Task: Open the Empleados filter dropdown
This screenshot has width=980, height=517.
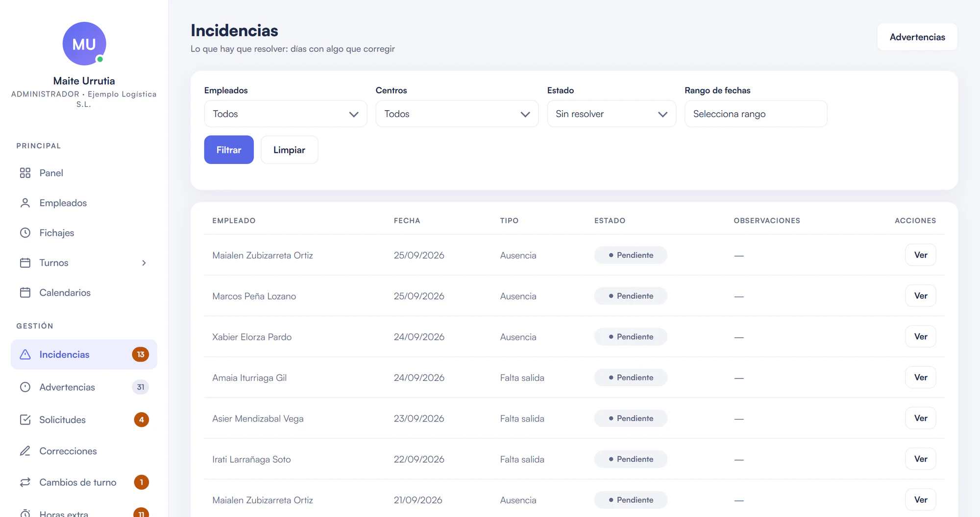Action: click(x=286, y=114)
